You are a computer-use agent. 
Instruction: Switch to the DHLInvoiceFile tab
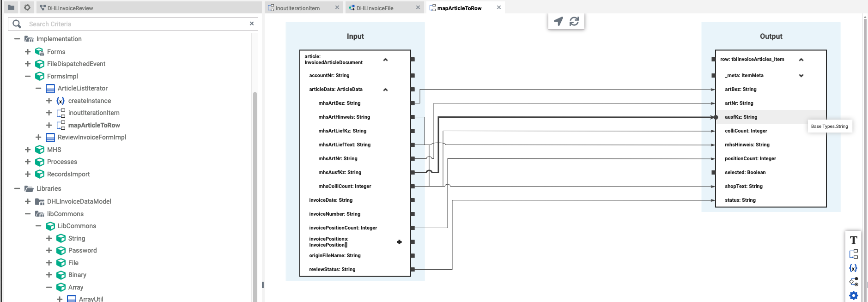tap(375, 8)
